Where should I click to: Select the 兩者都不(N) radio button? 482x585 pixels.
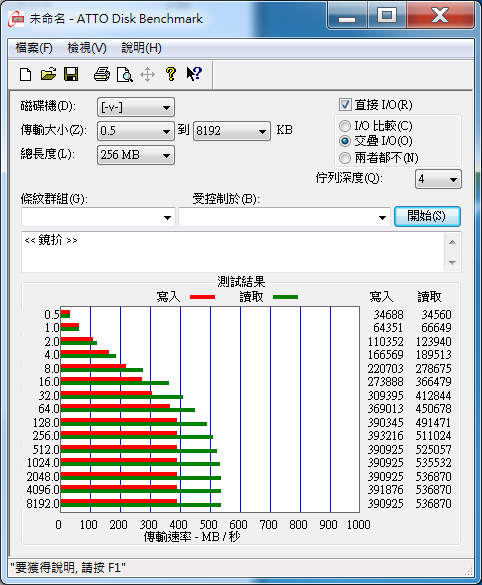click(345, 158)
